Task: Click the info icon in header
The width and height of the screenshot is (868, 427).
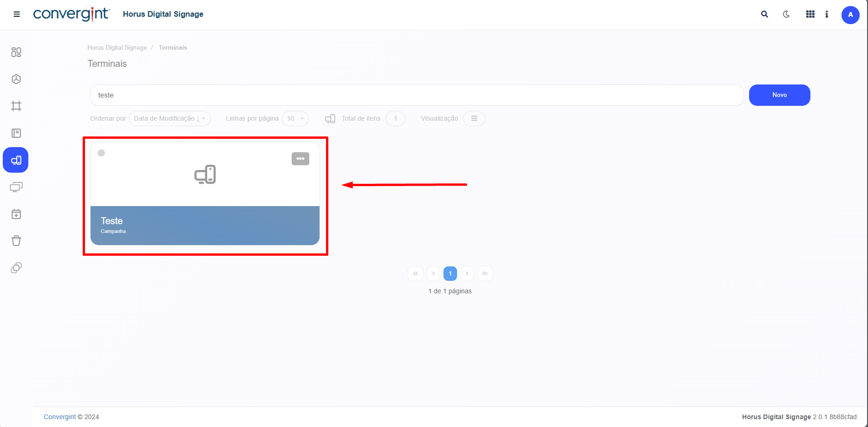Action: click(827, 14)
